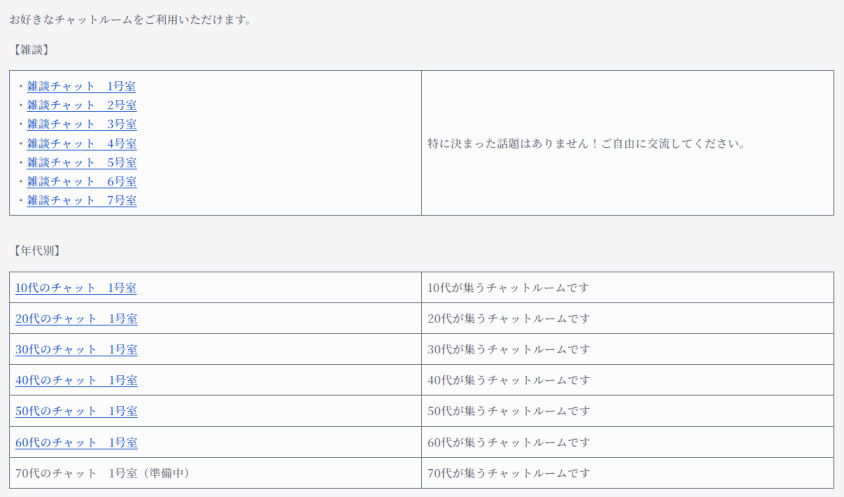Click the 雑談チャット 5号室 link
Viewport: 844px width, 497px height.
tap(81, 162)
